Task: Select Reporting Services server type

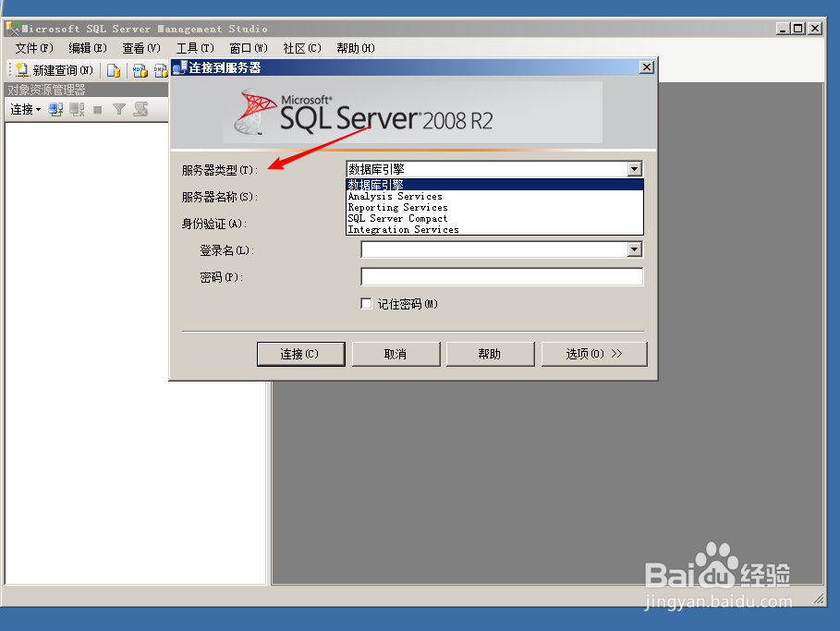Action: click(x=494, y=207)
